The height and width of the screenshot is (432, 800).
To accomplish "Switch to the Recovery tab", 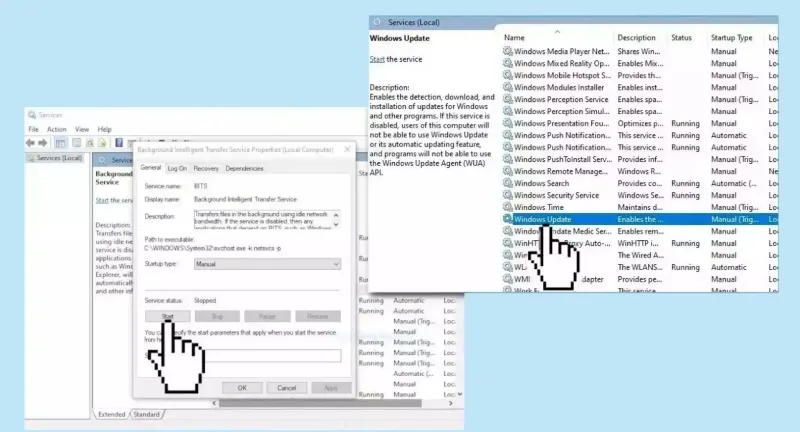I will click(x=206, y=168).
